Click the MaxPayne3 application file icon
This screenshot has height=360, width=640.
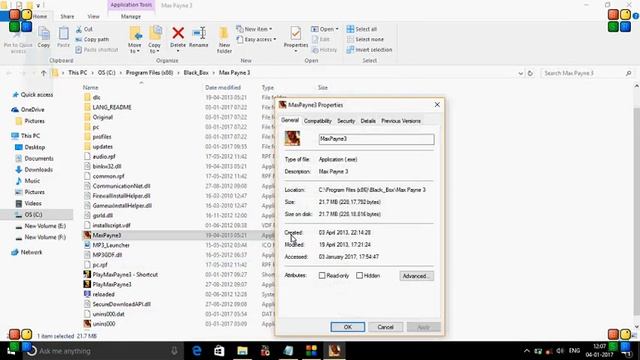pyautogui.click(x=87, y=235)
